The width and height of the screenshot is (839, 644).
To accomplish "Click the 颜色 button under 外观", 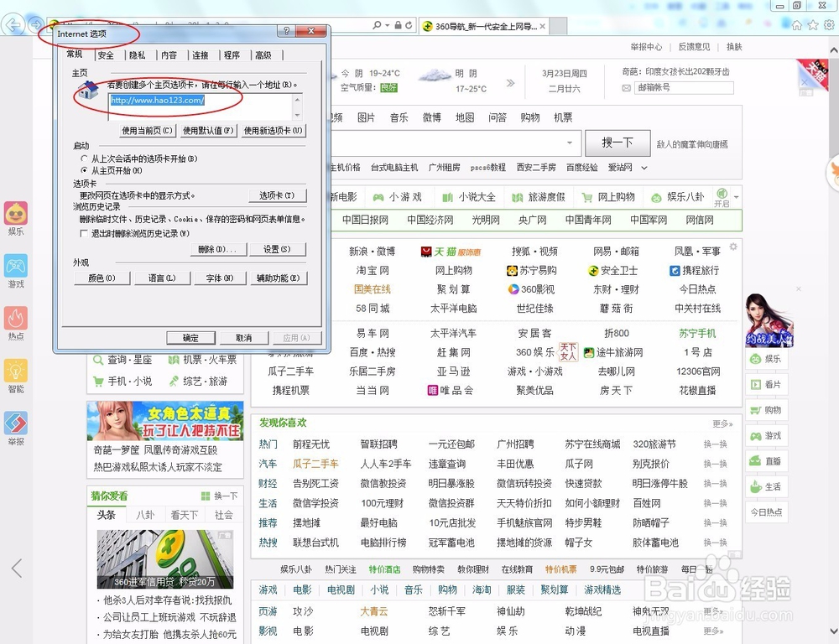I will pyautogui.click(x=102, y=278).
